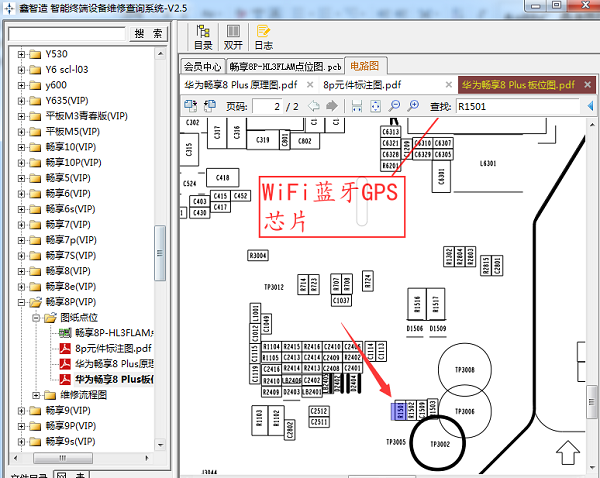Expand the 畅享7S(VIP) folder
The image size is (600, 478).
point(21,256)
